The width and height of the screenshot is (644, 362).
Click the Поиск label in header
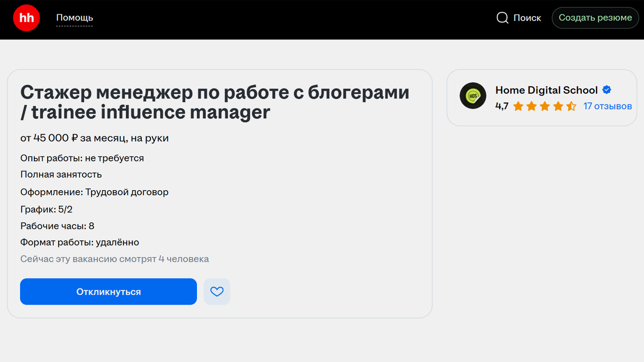click(x=527, y=18)
